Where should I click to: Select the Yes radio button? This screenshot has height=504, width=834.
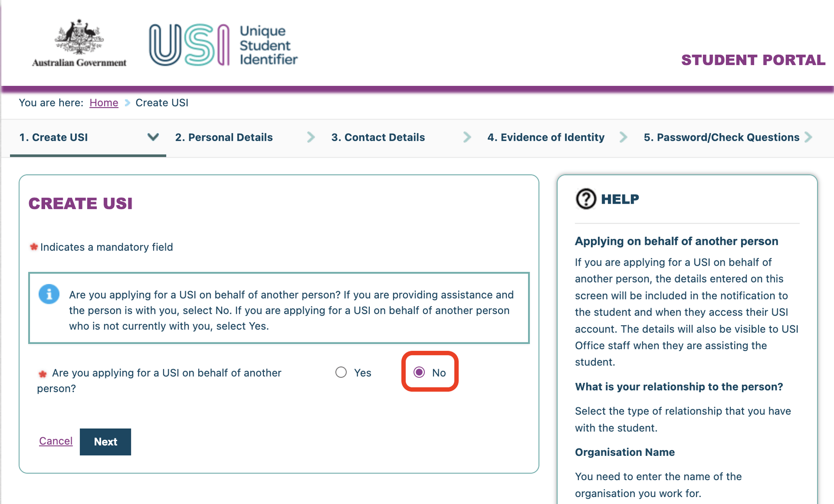coord(341,372)
